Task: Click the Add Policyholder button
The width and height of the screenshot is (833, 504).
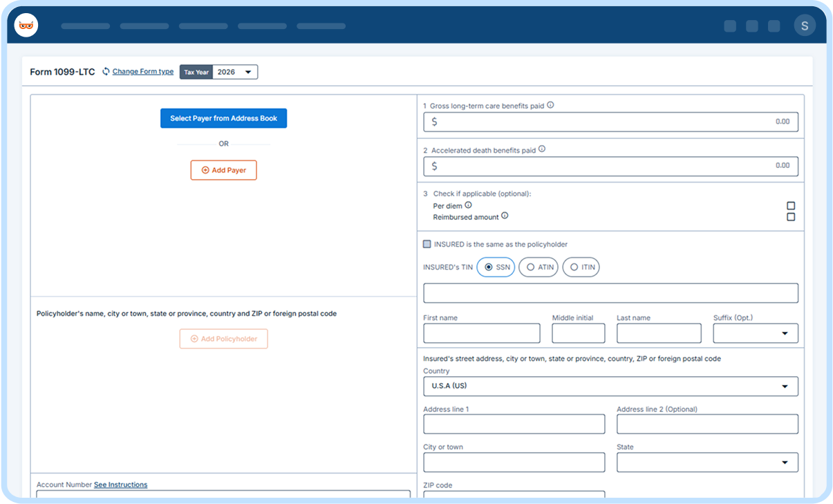Action: click(223, 339)
